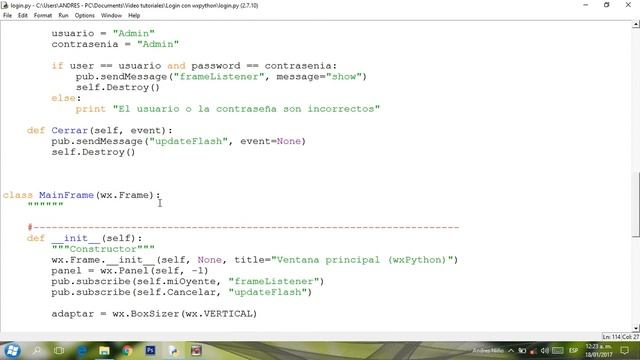This screenshot has width=640, height=360.
Task: Click the 'Col: 27' status indicator
Action: pyautogui.click(x=630, y=337)
